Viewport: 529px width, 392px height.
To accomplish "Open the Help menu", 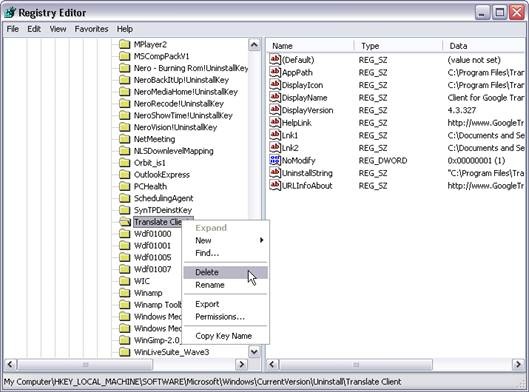I will 124,29.
